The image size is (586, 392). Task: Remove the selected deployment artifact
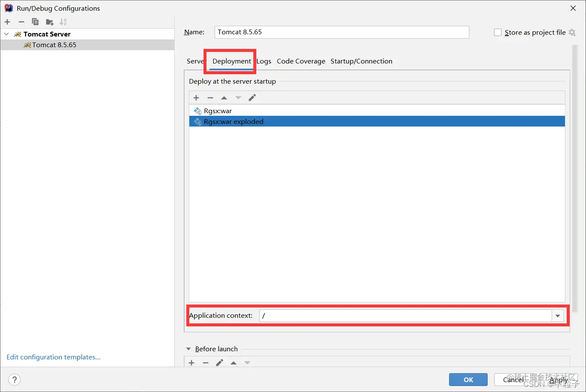[x=210, y=98]
